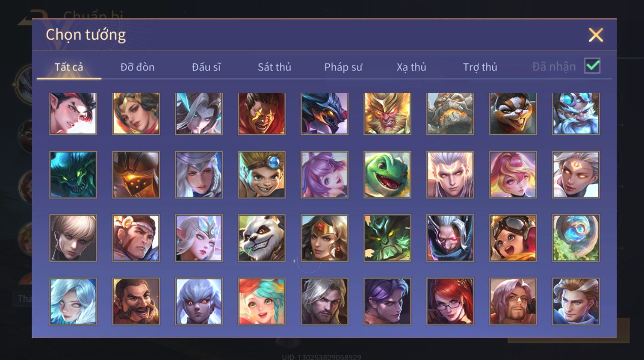Choose the panda hero portrait

262,238
